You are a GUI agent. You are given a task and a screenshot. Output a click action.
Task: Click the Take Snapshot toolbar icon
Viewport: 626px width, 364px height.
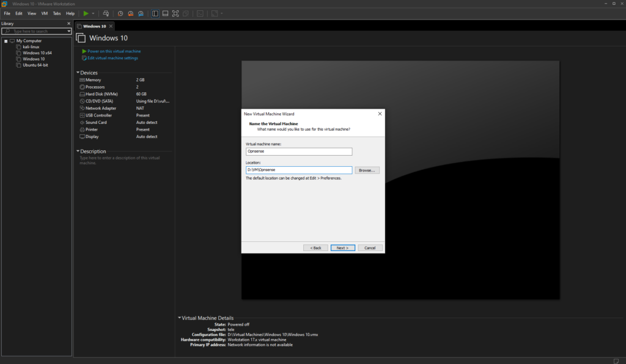click(120, 13)
